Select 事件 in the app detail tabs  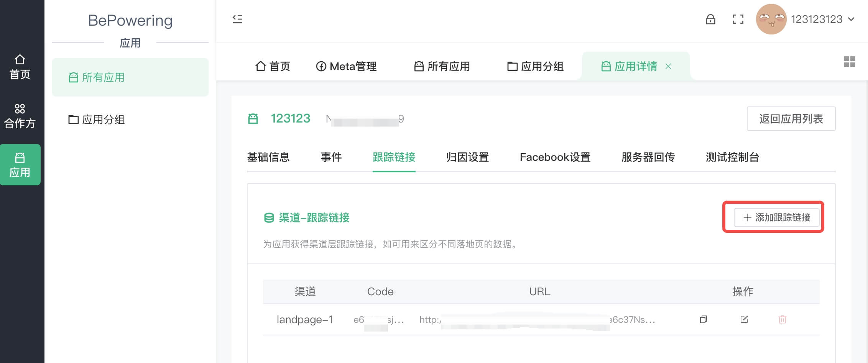point(331,157)
